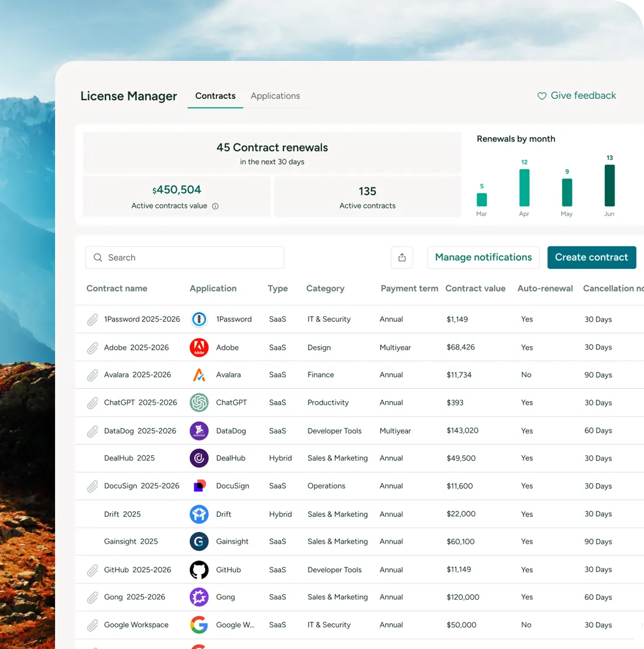Click the GitHub octocat logo
Viewport: 644px width, 649px height.
click(x=199, y=570)
